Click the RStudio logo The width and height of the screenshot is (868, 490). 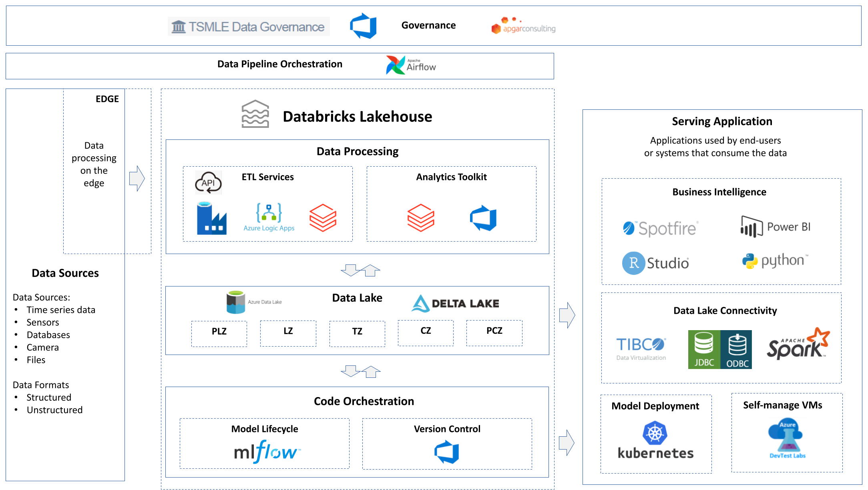point(655,263)
